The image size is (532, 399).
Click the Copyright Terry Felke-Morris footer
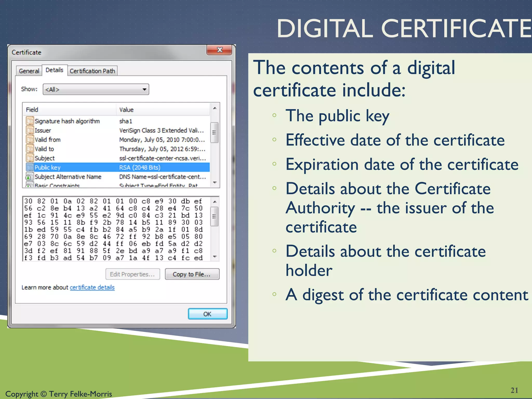(x=59, y=394)
